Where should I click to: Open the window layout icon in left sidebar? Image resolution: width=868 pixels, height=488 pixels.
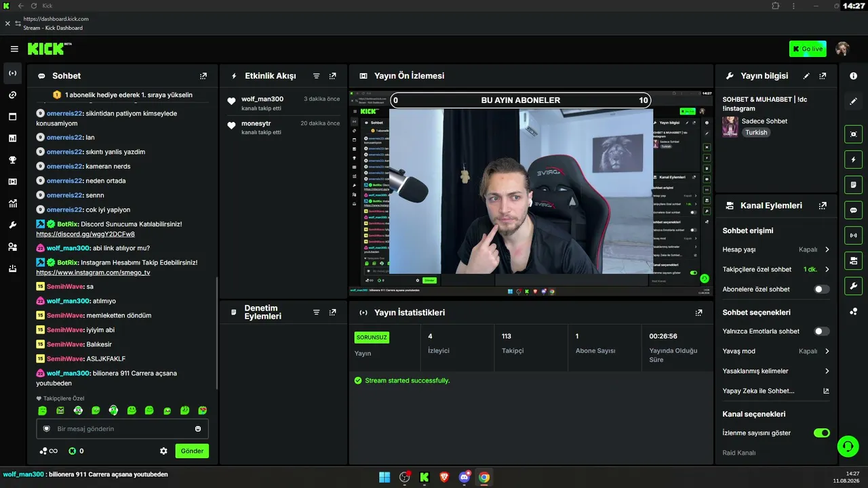pyautogui.click(x=12, y=117)
